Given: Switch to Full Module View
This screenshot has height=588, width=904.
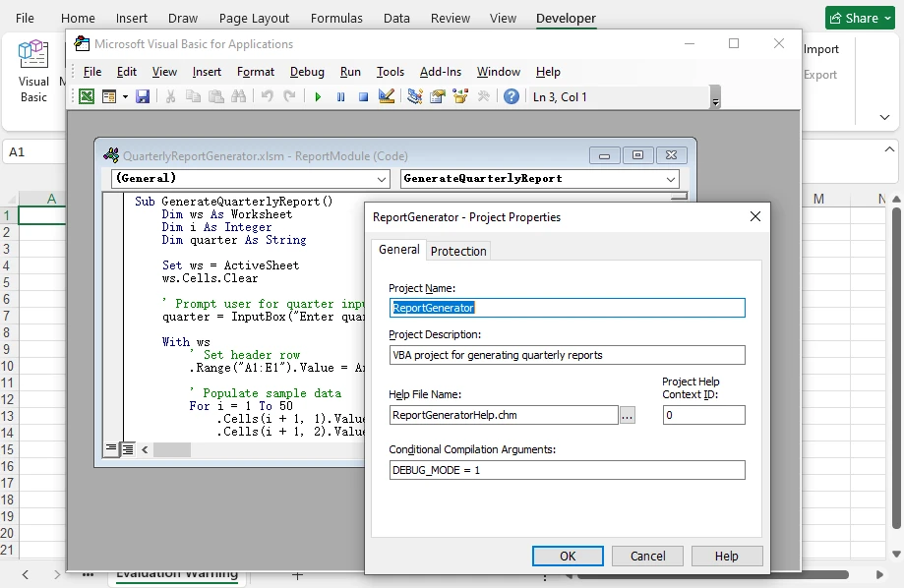Looking at the screenshot, I should click(x=126, y=448).
